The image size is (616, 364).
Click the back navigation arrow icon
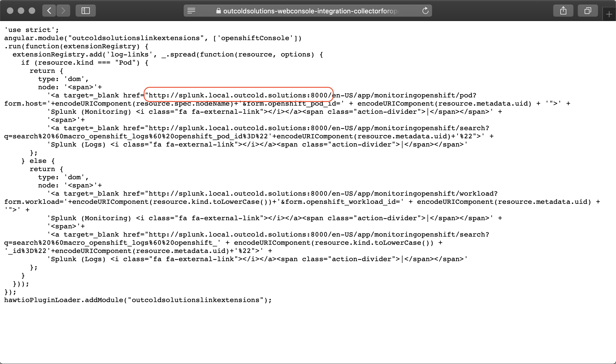(49, 11)
